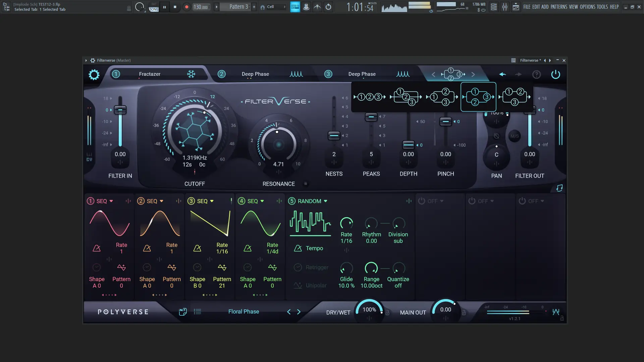
Task: Go to the next preset arrow
Action: 299,312
